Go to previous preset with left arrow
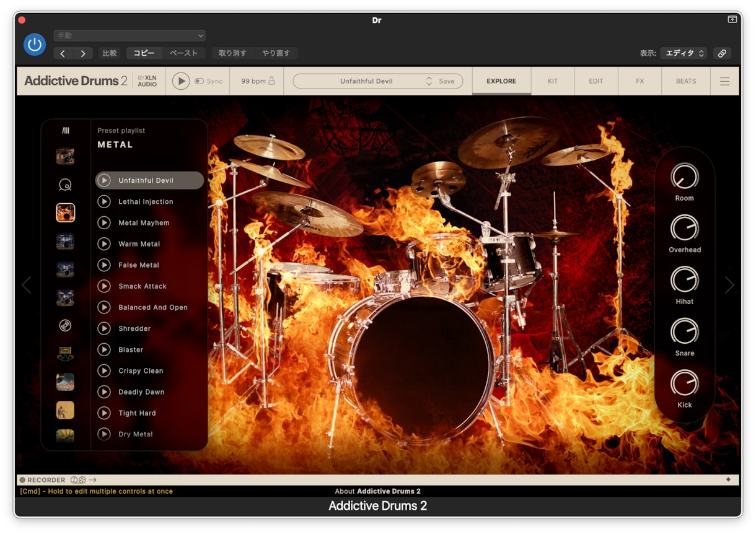Image resolution: width=756 pixels, height=534 pixels. 63,53
